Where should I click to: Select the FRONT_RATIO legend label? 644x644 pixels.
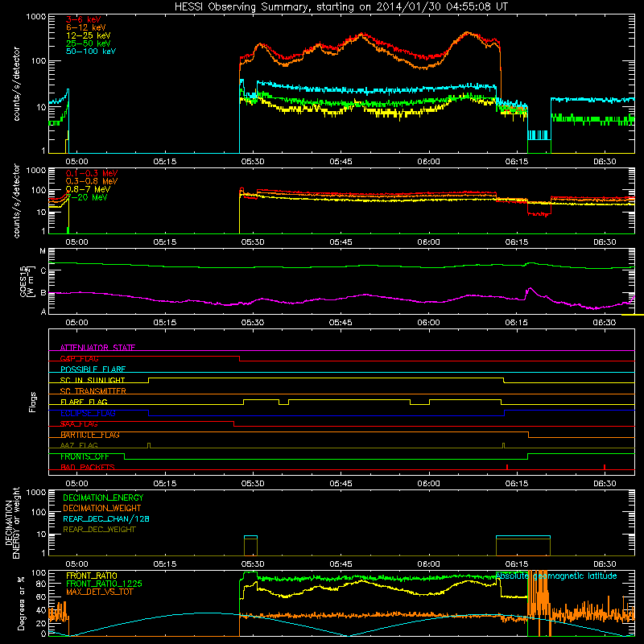92,576
